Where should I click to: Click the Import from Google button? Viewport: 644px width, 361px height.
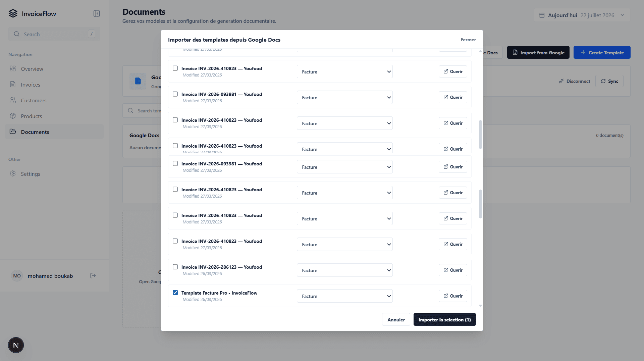(538, 52)
